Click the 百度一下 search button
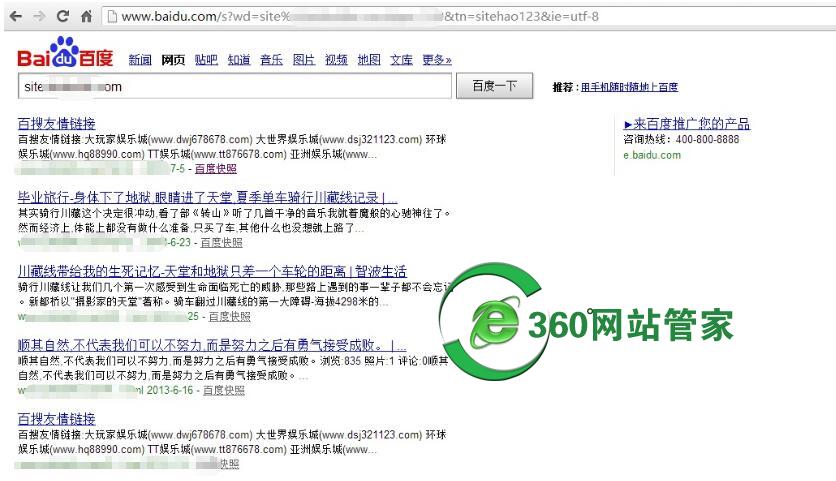The height and width of the screenshot is (481, 836). click(x=494, y=86)
